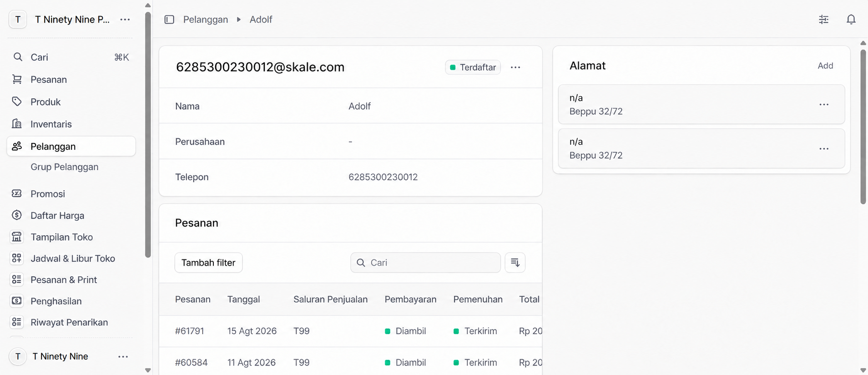Open the notifications bell
The width and height of the screenshot is (868, 375).
click(x=851, y=20)
